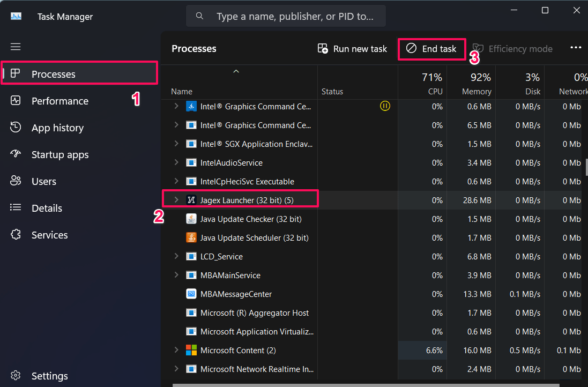Switch to the Details page
Image resolution: width=588 pixels, height=387 pixels.
point(80,208)
